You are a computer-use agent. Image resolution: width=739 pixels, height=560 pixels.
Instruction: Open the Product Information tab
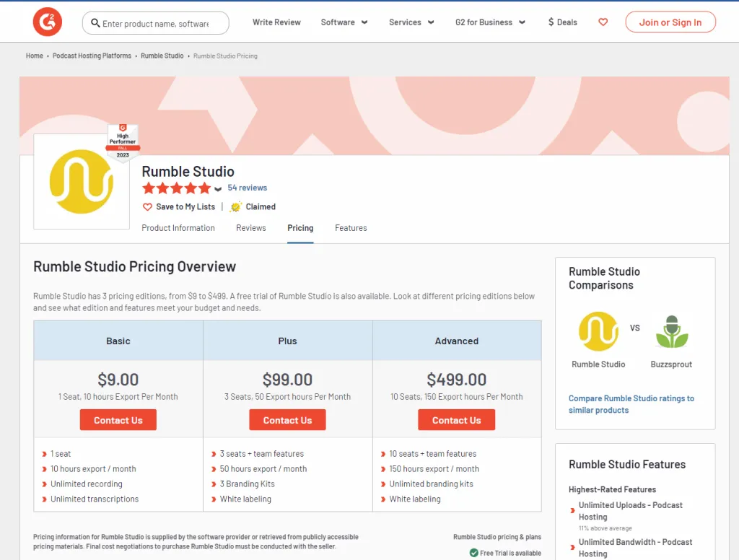(x=178, y=227)
